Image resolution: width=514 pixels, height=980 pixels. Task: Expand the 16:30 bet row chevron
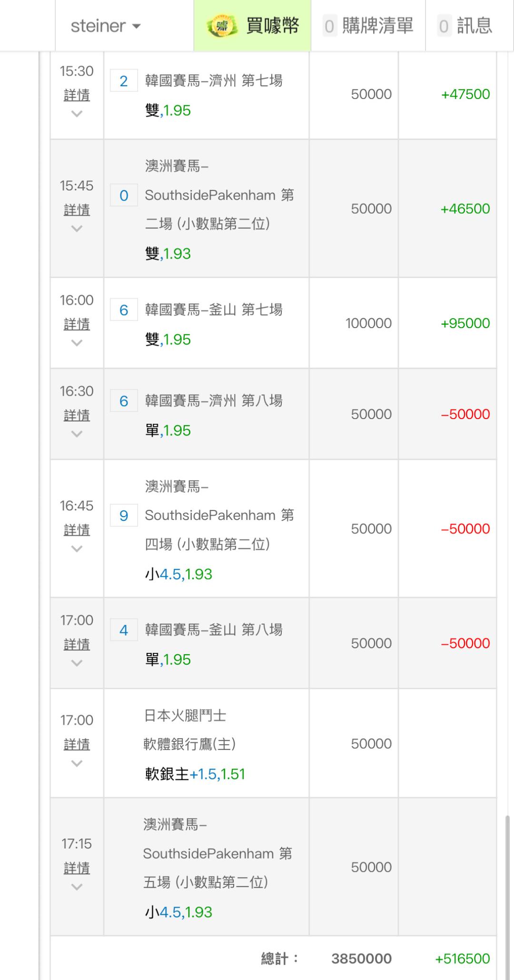click(77, 434)
